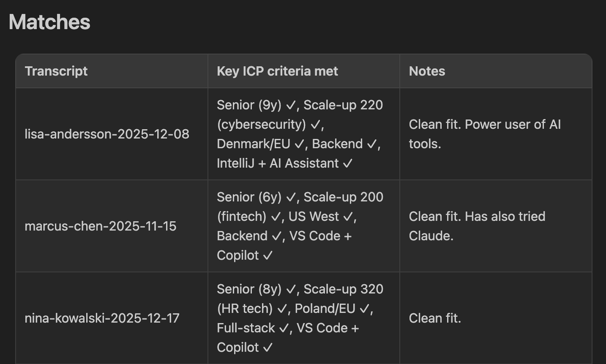Click the Scale-up 320 (HR tech) criteria cell

point(303,318)
